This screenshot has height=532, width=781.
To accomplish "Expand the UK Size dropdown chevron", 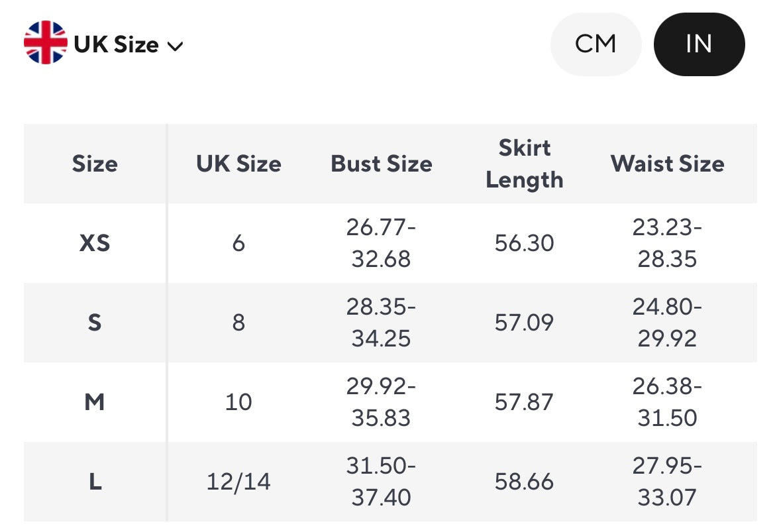I will click(x=175, y=46).
